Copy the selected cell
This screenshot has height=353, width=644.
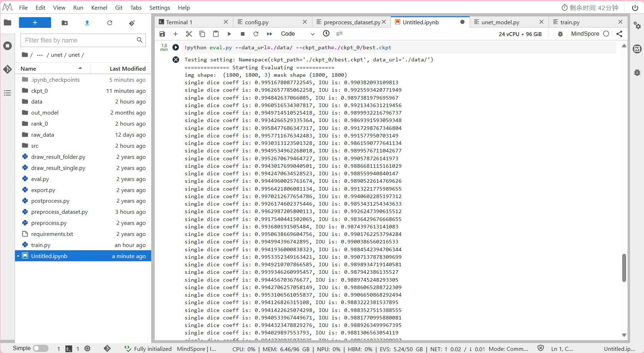[x=202, y=34]
